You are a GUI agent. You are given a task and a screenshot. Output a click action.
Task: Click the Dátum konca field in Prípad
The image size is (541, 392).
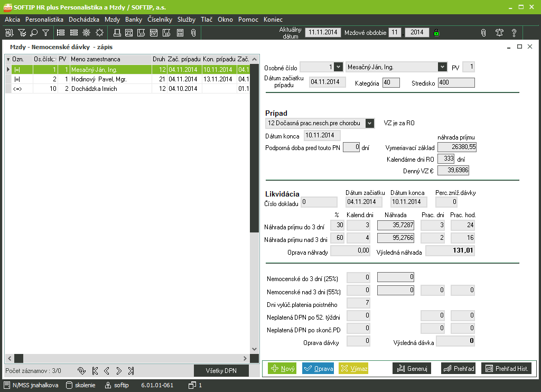319,135
